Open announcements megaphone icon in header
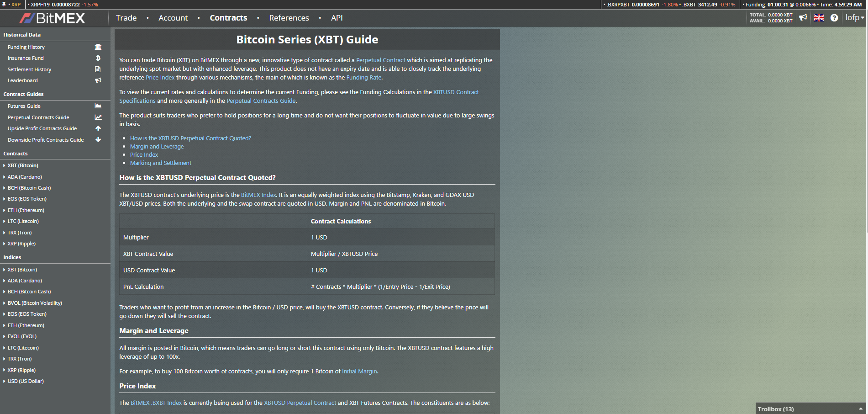Image resolution: width=868 pixels, height=414 pixels. (803, 18)
